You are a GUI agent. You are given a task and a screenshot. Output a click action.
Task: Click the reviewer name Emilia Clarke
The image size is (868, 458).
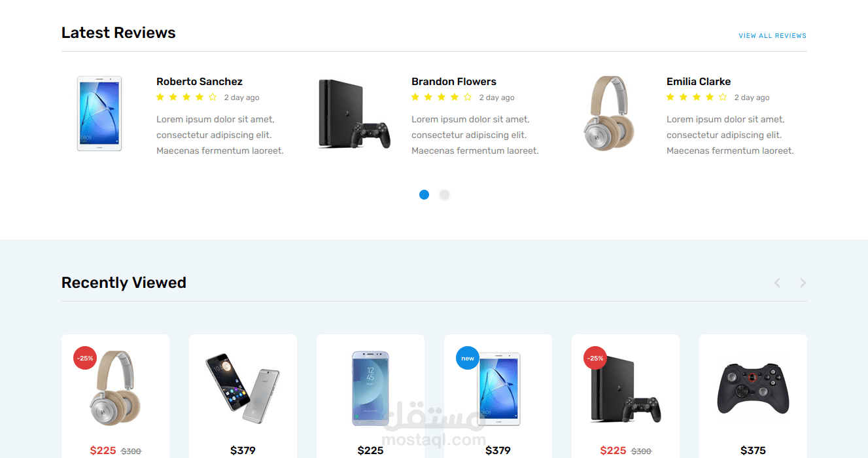[699, 82]
